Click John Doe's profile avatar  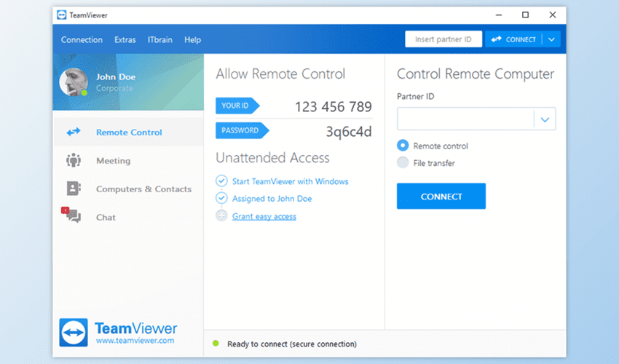pos(74,82)
